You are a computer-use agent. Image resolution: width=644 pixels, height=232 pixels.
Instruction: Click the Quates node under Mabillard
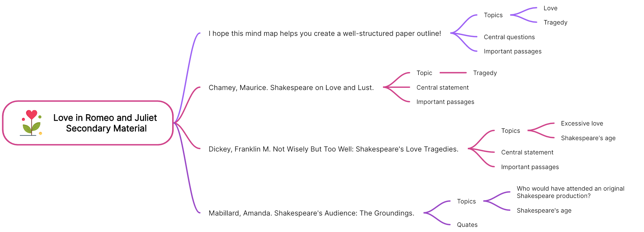[467, 225]
